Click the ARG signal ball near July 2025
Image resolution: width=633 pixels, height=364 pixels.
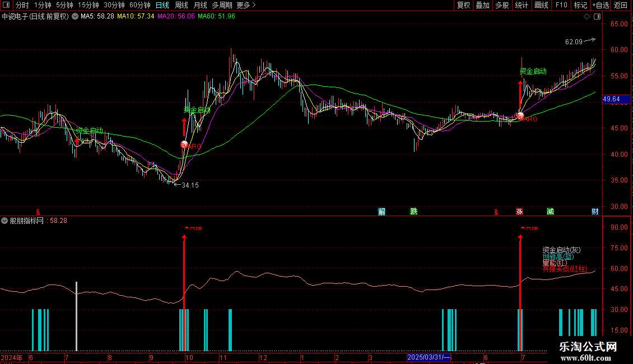point(520,116)
